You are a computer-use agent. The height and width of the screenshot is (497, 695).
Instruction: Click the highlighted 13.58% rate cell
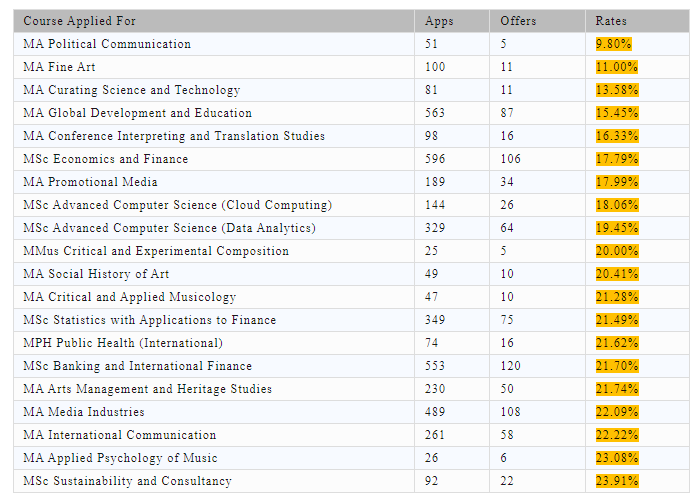click(x=617, y=90)
